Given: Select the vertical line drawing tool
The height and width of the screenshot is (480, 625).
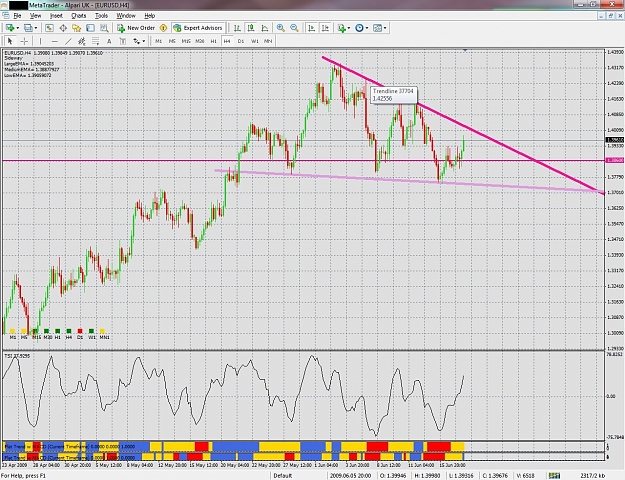Looking at the screenshot, I should pyautogui.click(x=40, y=41).
